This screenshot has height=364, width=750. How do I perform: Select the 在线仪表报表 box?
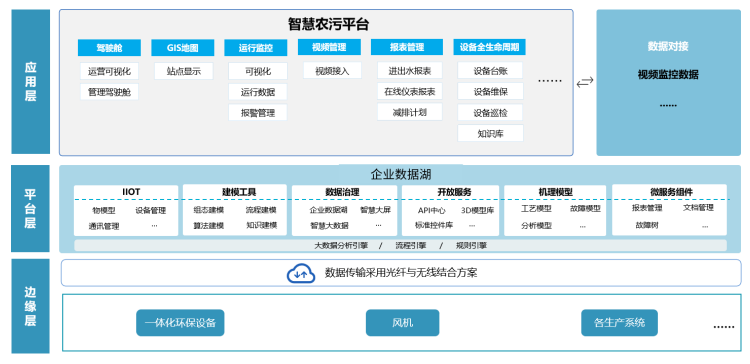coord(410,91)
